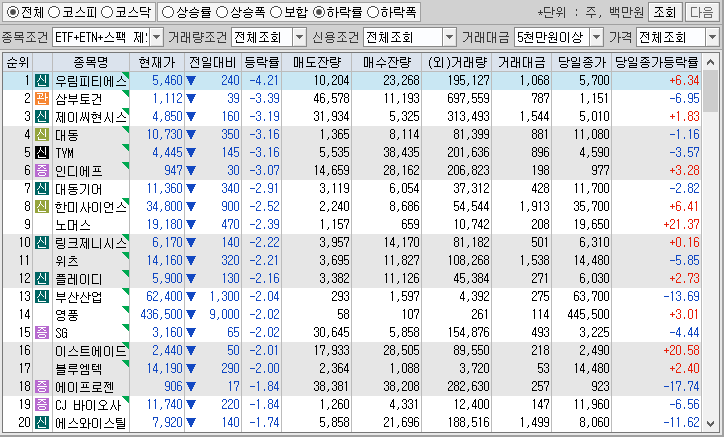Screen dimensions: 724x437
Task: Open the 거래량조건 dropdown arrow
Action: (299, 37)
